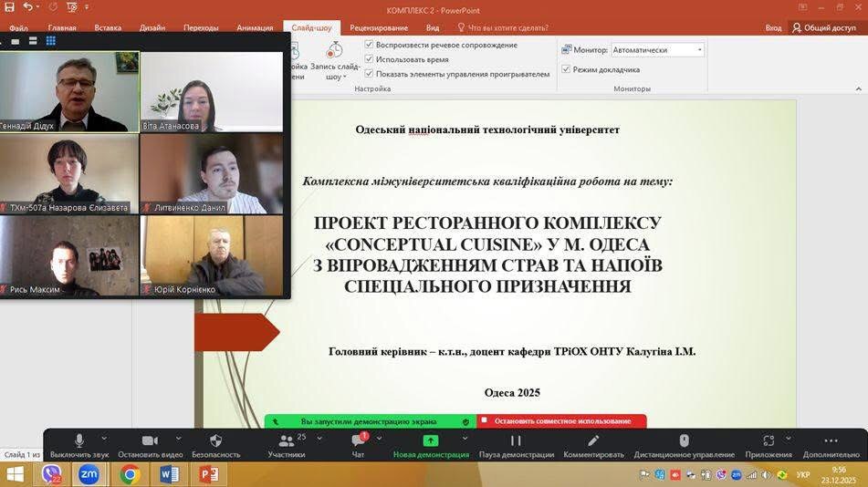Uncheck 'Использовать время' checkbox

tap(369, 59)
